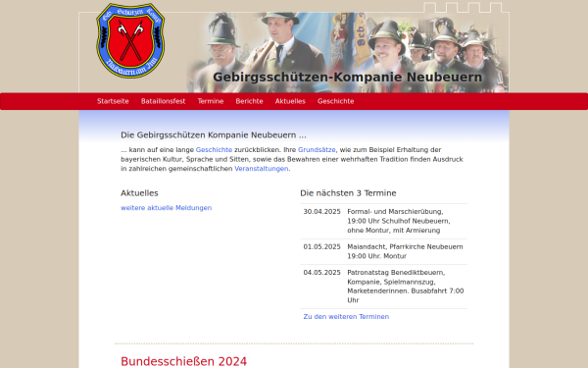Click the header banner photo of marksmen
Viewport: 588px width, 368px height.
point(348,53)
